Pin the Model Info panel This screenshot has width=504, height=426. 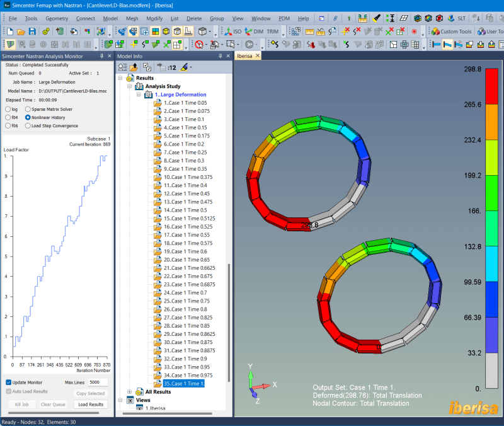click(x=220, y=56)
